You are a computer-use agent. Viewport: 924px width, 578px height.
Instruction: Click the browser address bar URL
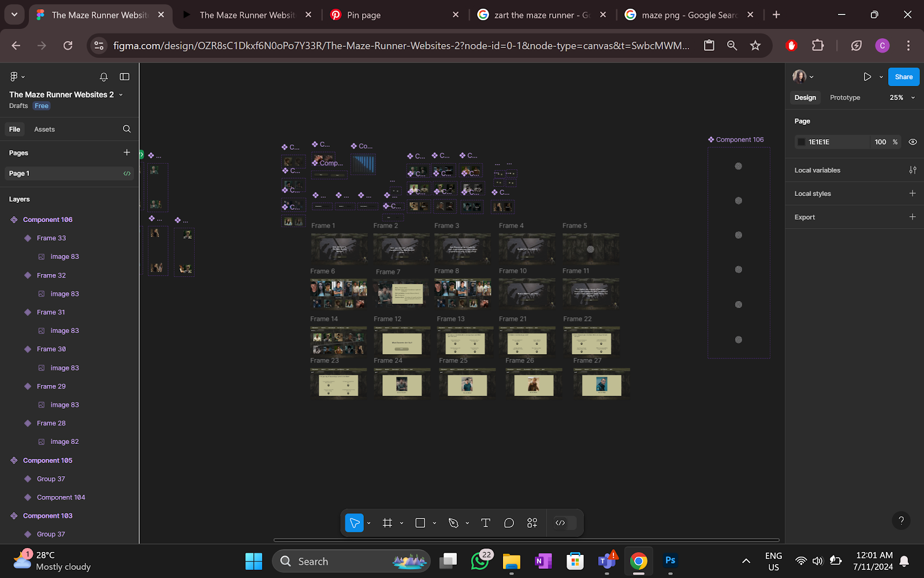(x=401, y=46)
